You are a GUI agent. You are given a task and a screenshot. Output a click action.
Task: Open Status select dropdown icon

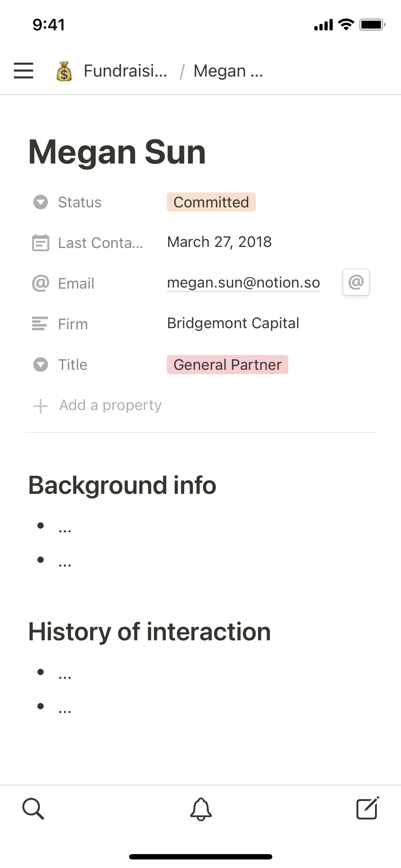point(41,202)
